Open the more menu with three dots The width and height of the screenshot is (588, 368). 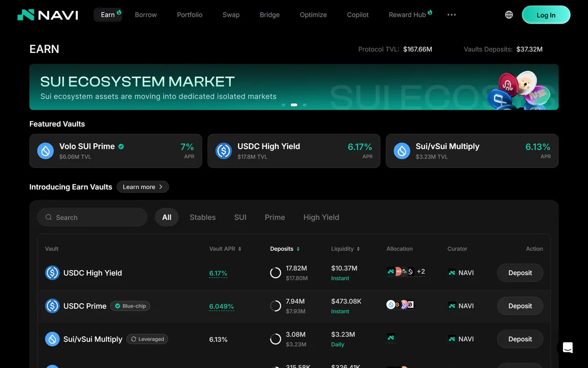(x=452, y=15)
